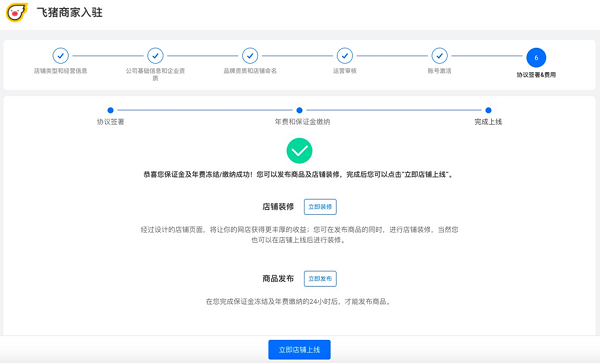
Task: Click the Fliggy pig logo icon
Action: point(16,12)
